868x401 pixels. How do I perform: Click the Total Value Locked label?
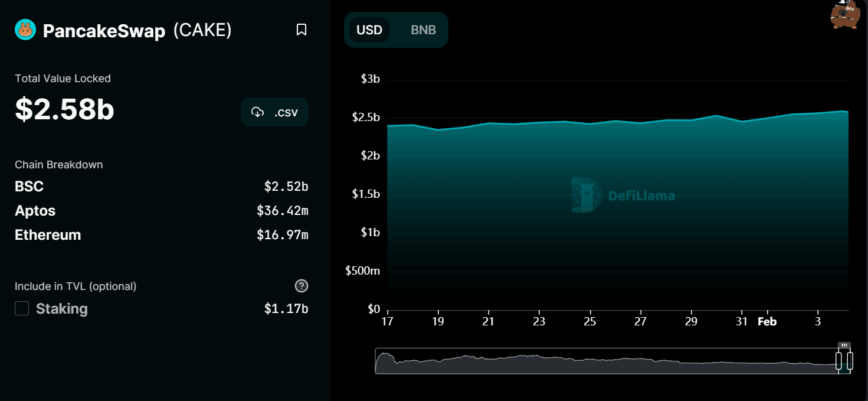(63, 79)
